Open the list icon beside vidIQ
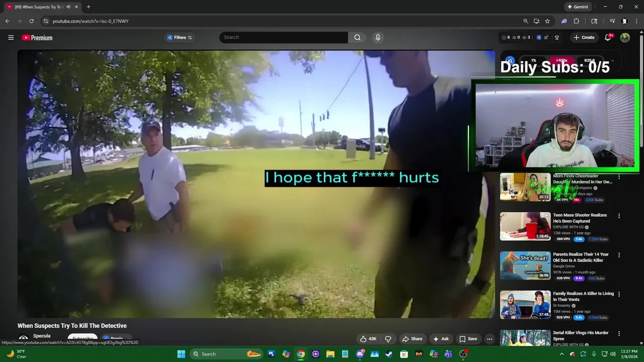Screen dimensions: 644x362 point(546,38)
